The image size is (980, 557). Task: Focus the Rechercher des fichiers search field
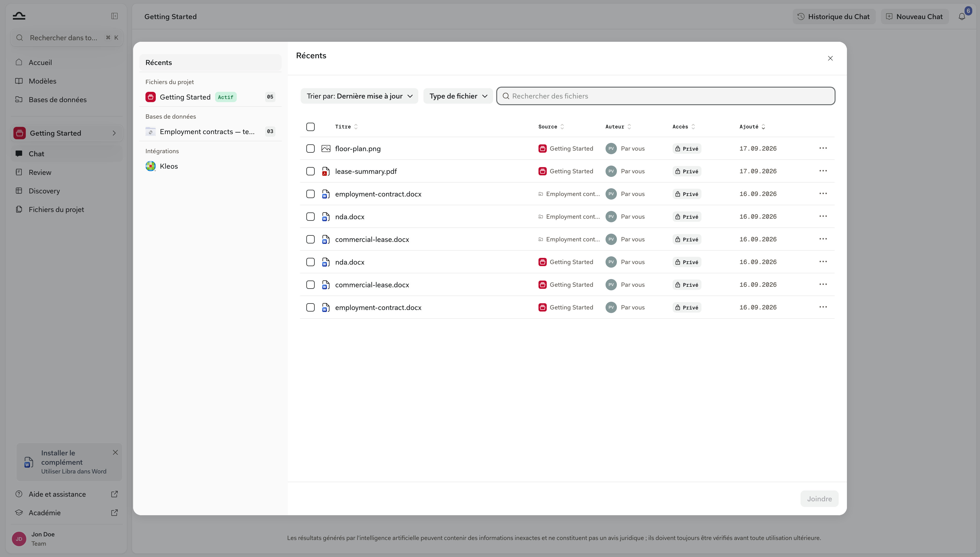pos(666,96)
